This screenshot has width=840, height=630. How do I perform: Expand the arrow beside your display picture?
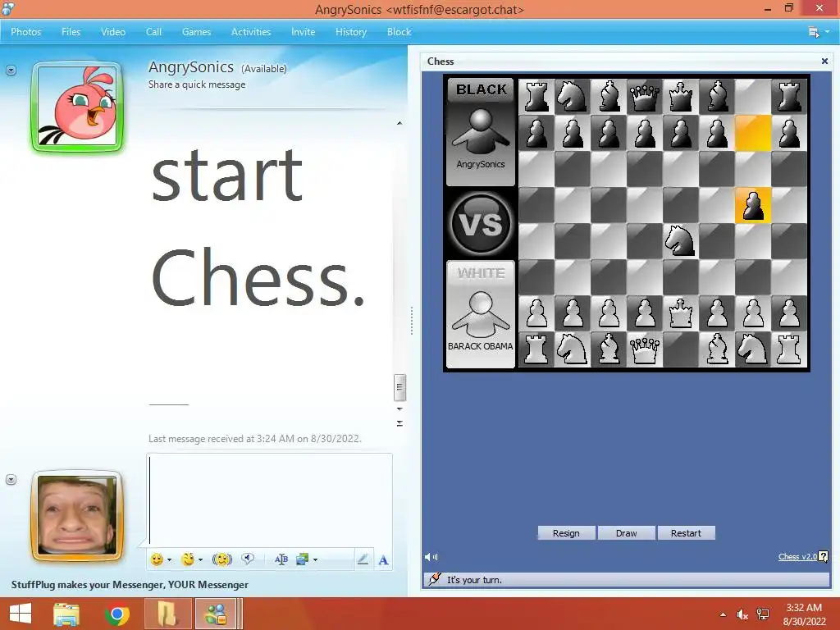coord(11,479)
